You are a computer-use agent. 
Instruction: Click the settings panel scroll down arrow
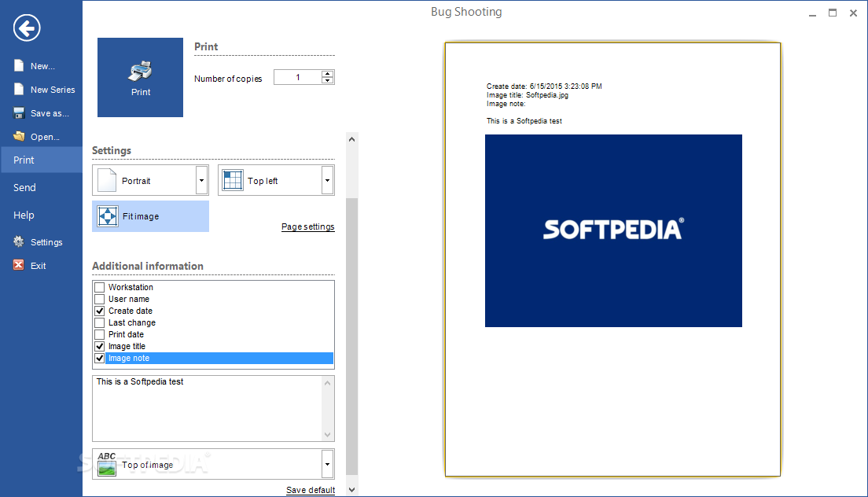pos(352,490)
